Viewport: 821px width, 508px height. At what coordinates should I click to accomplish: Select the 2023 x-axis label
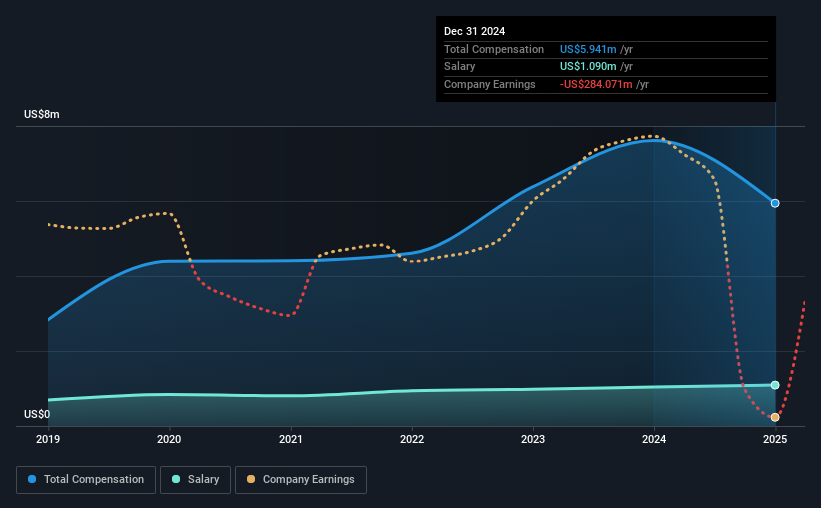(x=533, y=439)
